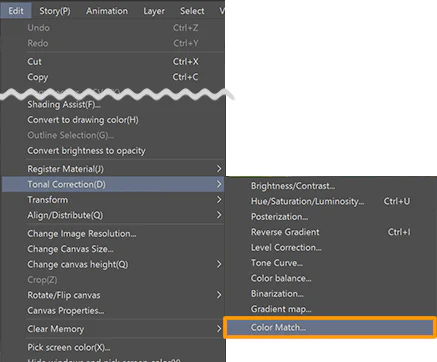Open the Select menu
Image resolution: width=437 pixels, height=362 pixels.
pos(192,11)
